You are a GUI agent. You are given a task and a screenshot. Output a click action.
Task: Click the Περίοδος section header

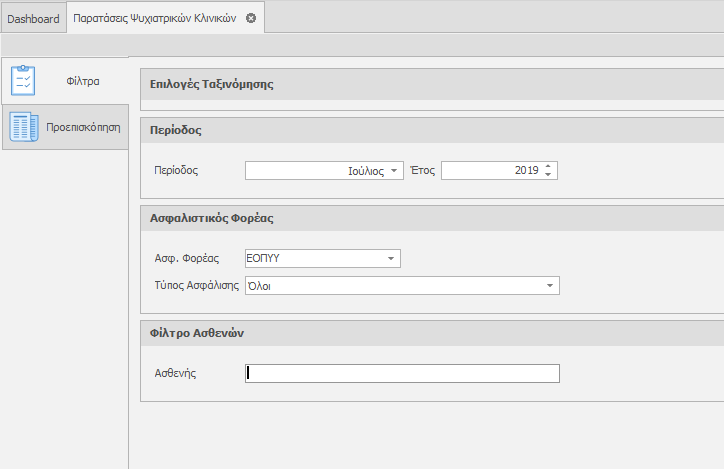[177, 130]
